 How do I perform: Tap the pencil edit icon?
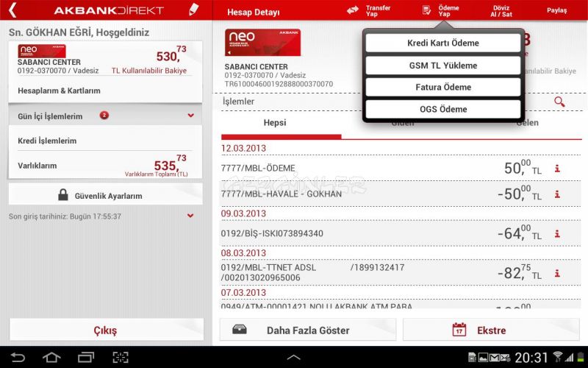pyautogui.click(x=193, y=10)
